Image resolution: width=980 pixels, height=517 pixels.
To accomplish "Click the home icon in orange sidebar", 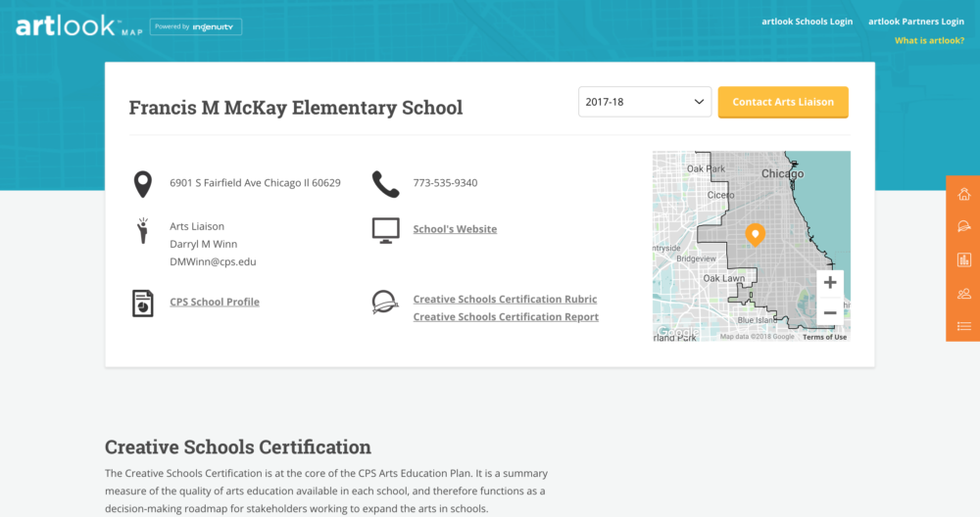I will 963,194.
